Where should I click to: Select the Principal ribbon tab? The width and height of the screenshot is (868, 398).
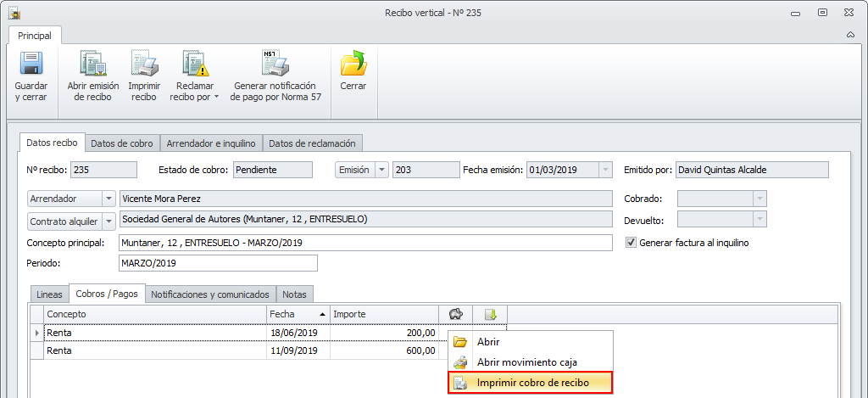coord(35,36)
